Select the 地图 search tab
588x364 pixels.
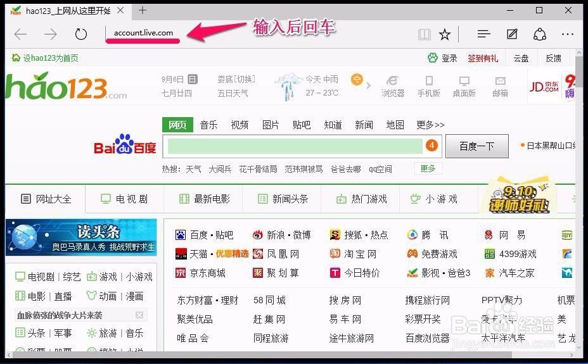[395, 125]
